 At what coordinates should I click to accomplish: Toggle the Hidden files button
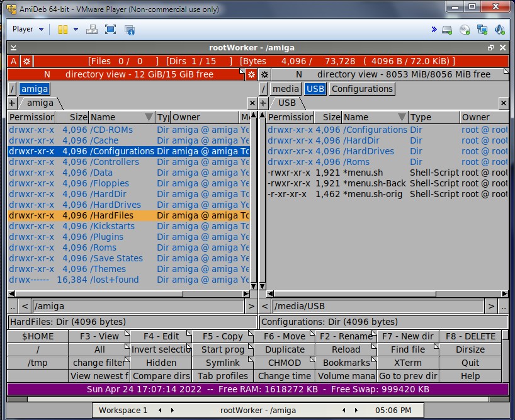click(161, 363)
